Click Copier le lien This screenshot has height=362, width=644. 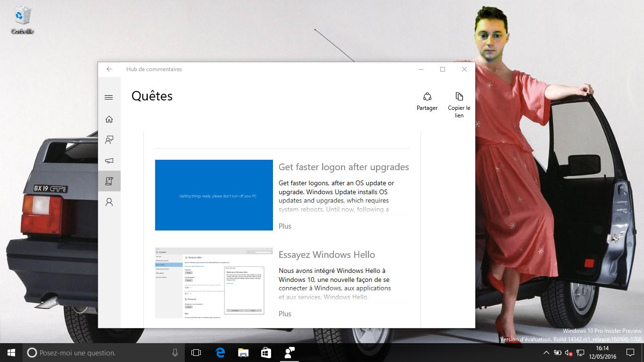[x=459, y=105]
